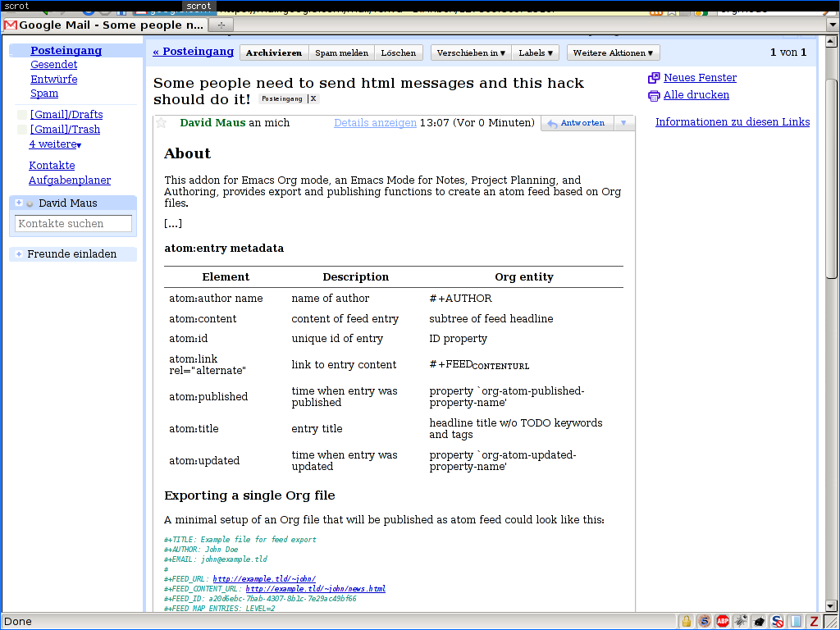Open the [Gmail]/Drafts label
Image resolution: width=840 pixels, height=630 pixels.
[66, 115]
